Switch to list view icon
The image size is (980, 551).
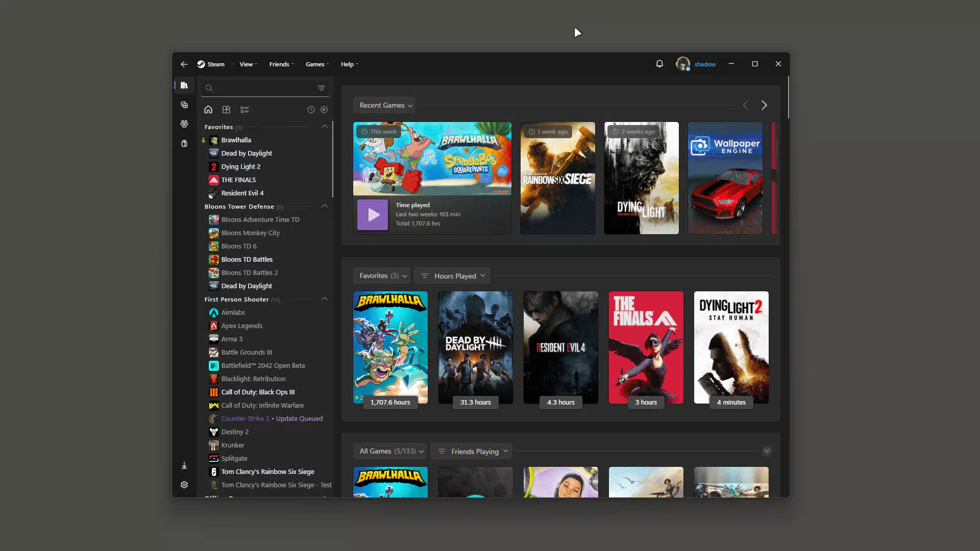(x=245, y=110)
